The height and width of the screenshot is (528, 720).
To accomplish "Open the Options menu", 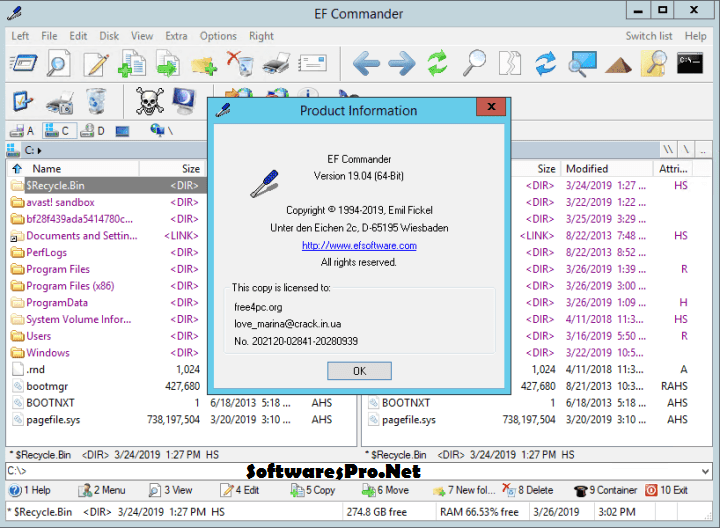I will point(218,36).
